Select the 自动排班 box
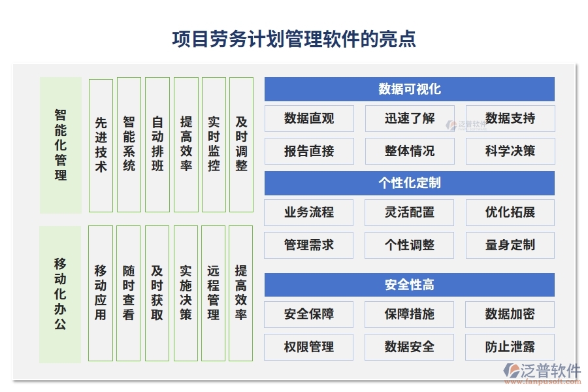 click(157, 144)
